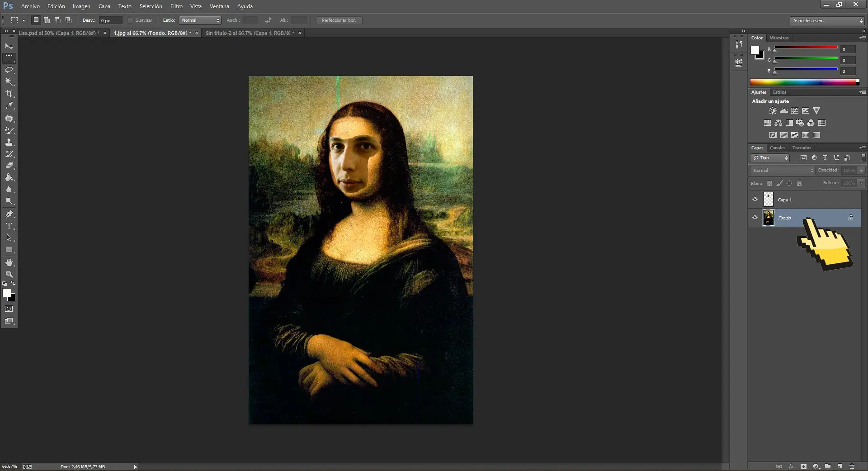Hide the Capa 1 layer
The width and height of the screenshot is (868, 471).
click(x=755, y=199)
